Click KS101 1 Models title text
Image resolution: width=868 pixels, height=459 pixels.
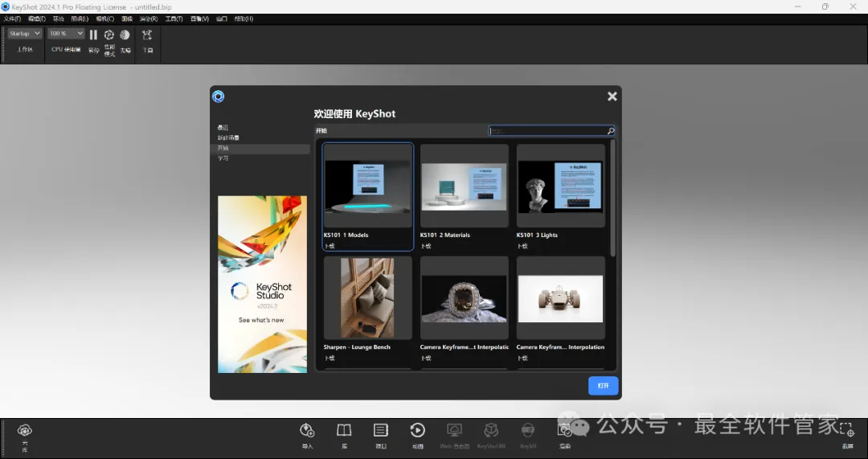pyautogui.click(x=346, y=236)
